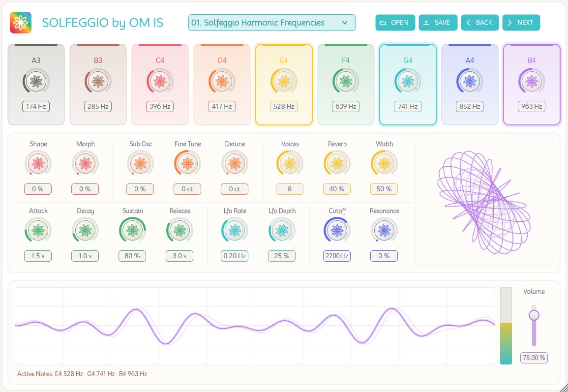This screenshot has height=392, width=568.
Task: Disable the active G4 note card
Action: tap(408, 85)
